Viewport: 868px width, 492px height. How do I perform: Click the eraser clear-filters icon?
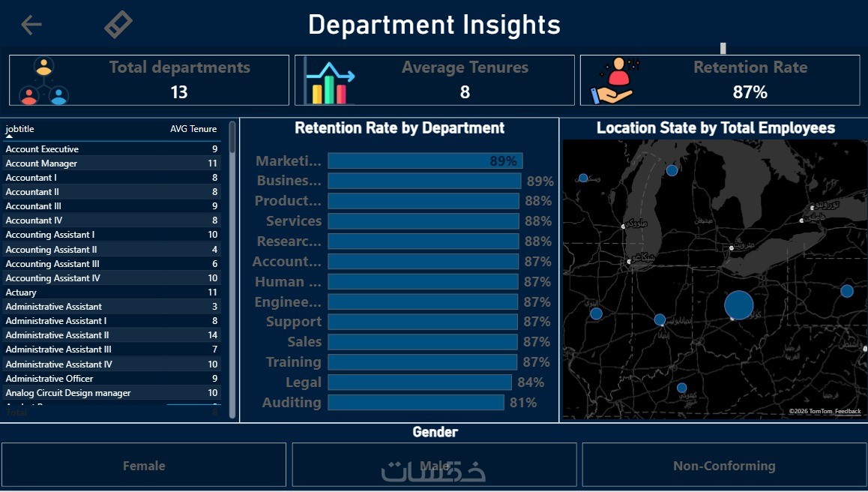[x=118, y=25]
